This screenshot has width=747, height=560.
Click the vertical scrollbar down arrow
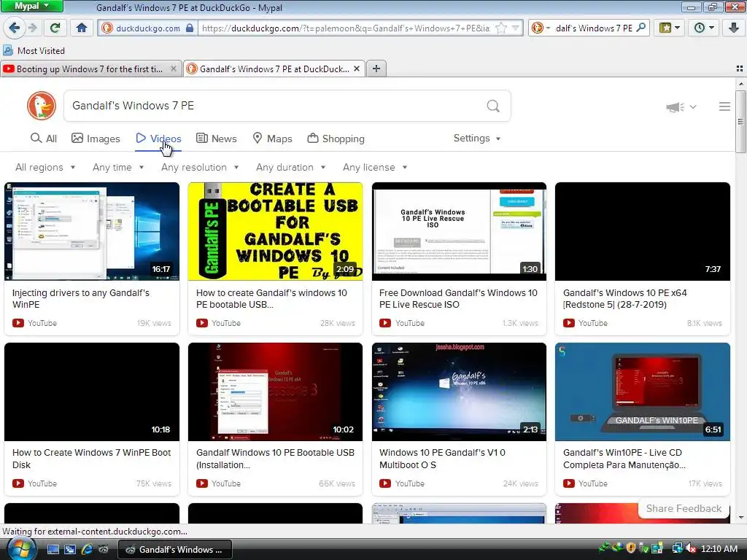[x=741, y=518]
